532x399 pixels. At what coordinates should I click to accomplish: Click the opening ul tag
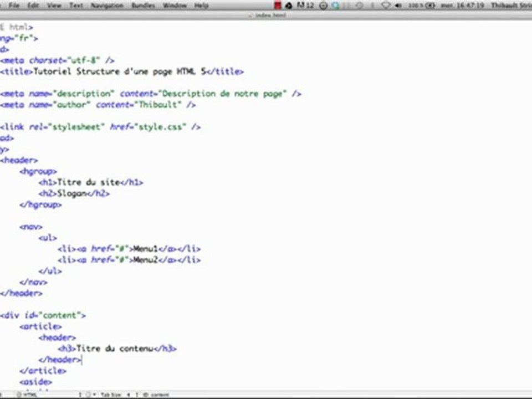pyautogui.click(x=48, y=238)
